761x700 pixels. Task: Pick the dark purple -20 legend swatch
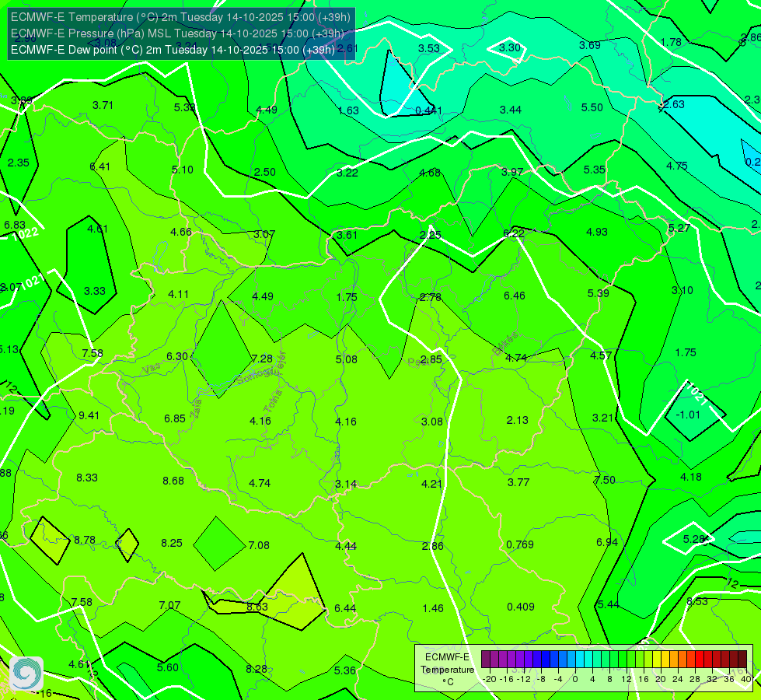click(x=485, y=660)
